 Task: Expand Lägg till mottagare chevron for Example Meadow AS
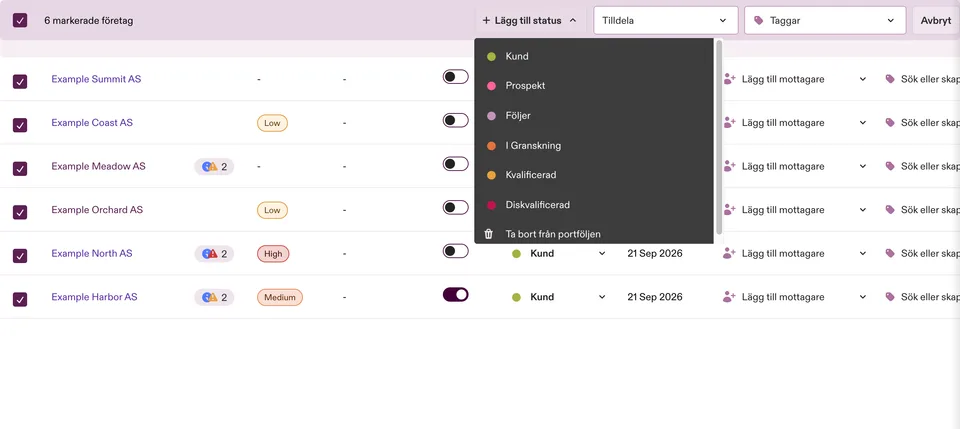click(x=863, y=166)
